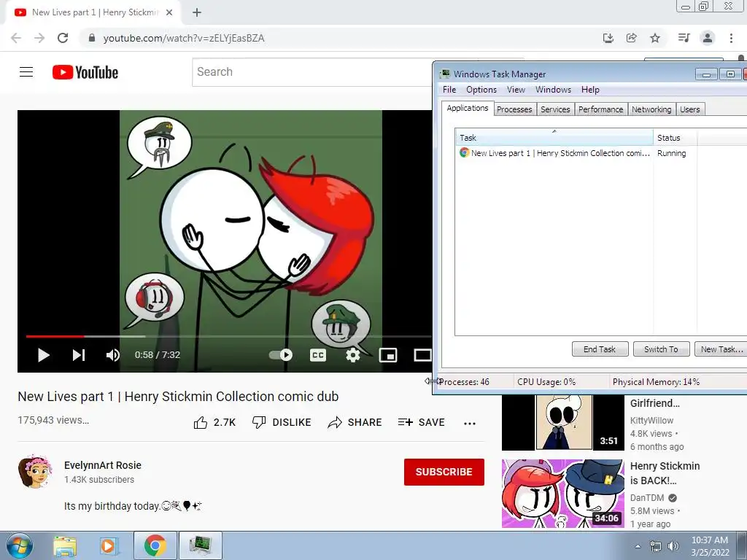Select Task Manager taskbar button

(x=200, y=545)
